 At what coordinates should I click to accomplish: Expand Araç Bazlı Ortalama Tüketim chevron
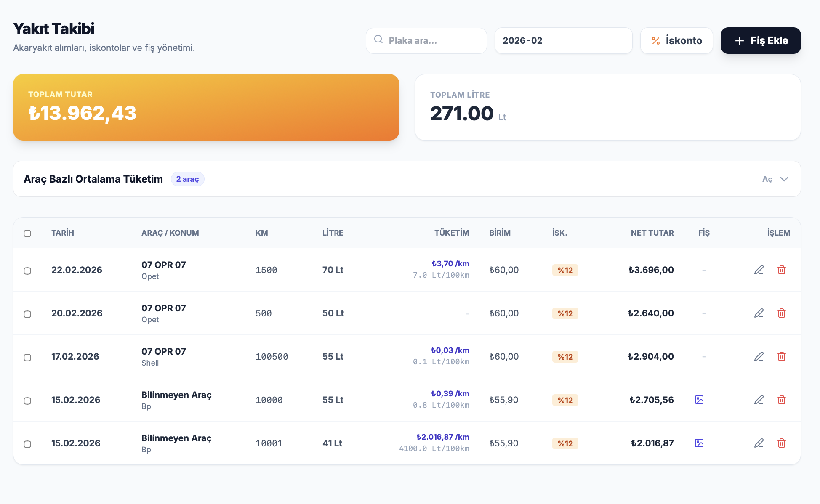[x=784, y=179]
